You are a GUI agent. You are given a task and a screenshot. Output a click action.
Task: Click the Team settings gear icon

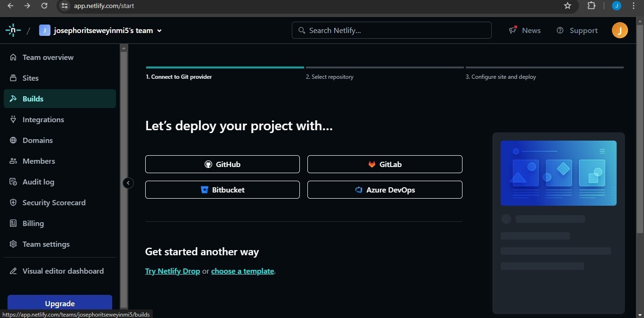click(13, 244)
